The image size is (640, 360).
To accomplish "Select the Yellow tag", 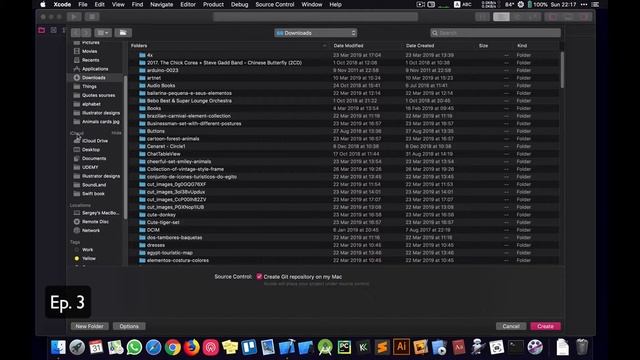I will 89,258.
